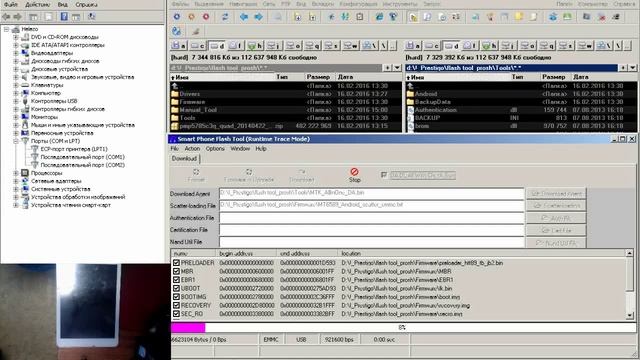
Task: Select the pmp5785c3g_quad zip archive
Action: [231, 126]
